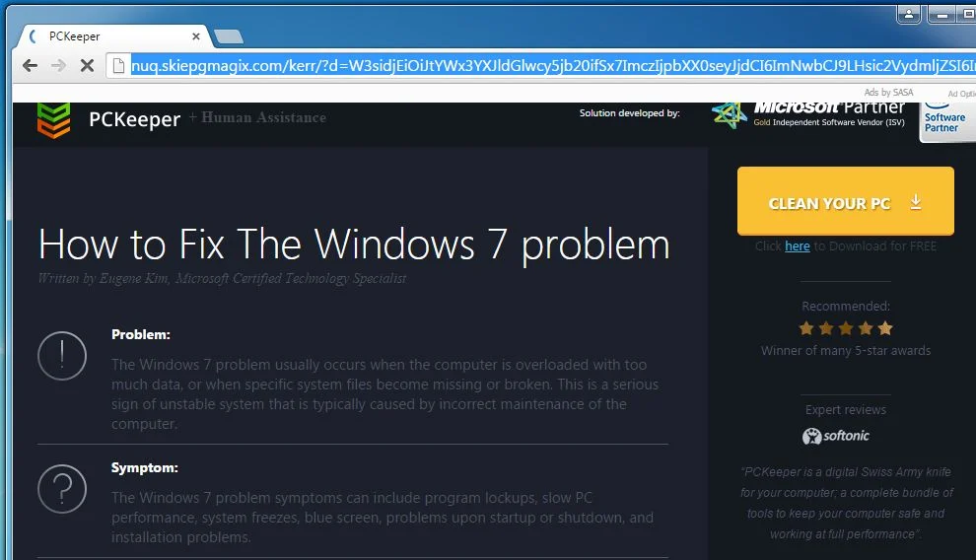Image resolution: width=976 pixels, height=560 pixels.
Task: Switch to the PCKeeper browser tab
Action: click(115, 36)
